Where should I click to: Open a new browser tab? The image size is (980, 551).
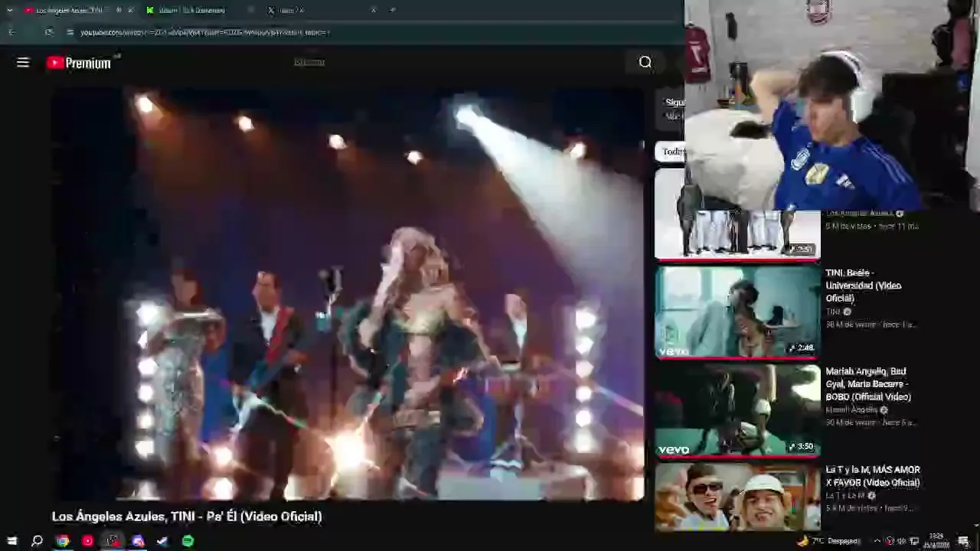pos(393,10)
